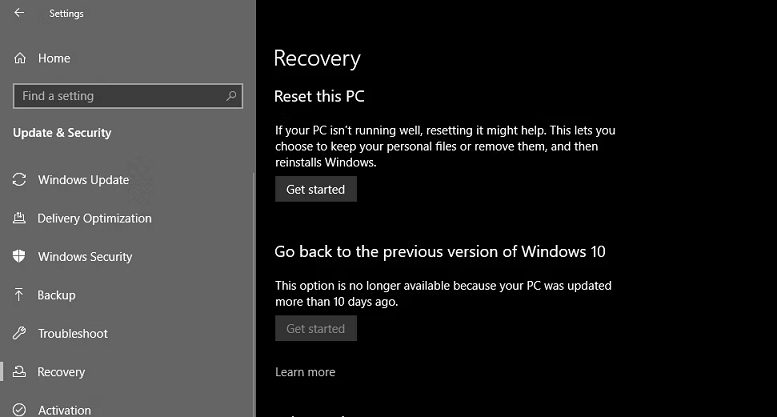Go to Windows Security settings
This screenshot has width=777, height=417.
85,257
